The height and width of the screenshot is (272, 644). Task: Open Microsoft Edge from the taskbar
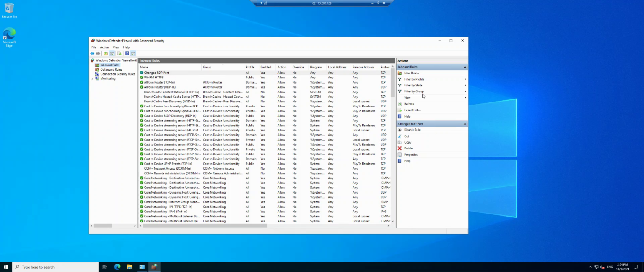117,267
